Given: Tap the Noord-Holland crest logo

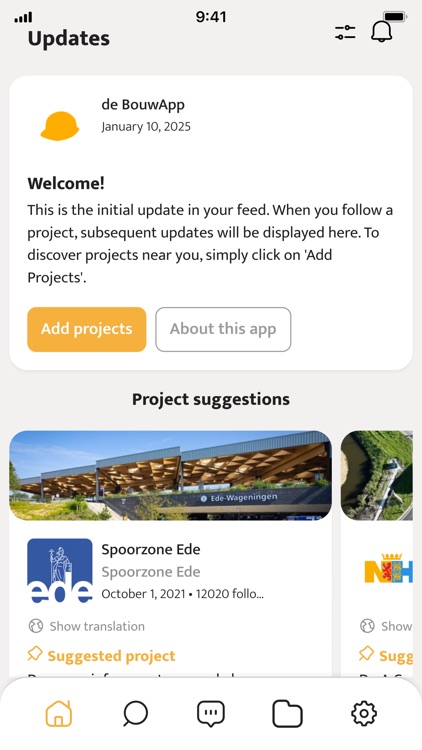Looking at the screenshot, I should (x=388, y=568).
